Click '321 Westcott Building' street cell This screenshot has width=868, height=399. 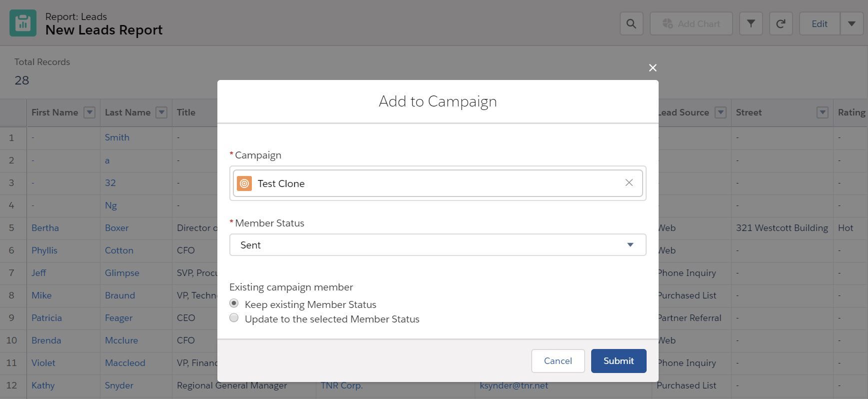(x=782, y=228)
